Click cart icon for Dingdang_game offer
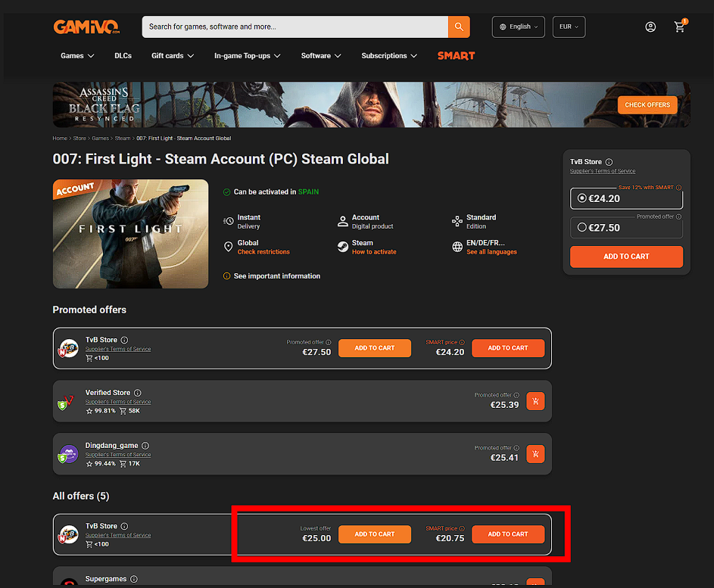The height and width of the screenshot is (588, 714). [535, 454]
